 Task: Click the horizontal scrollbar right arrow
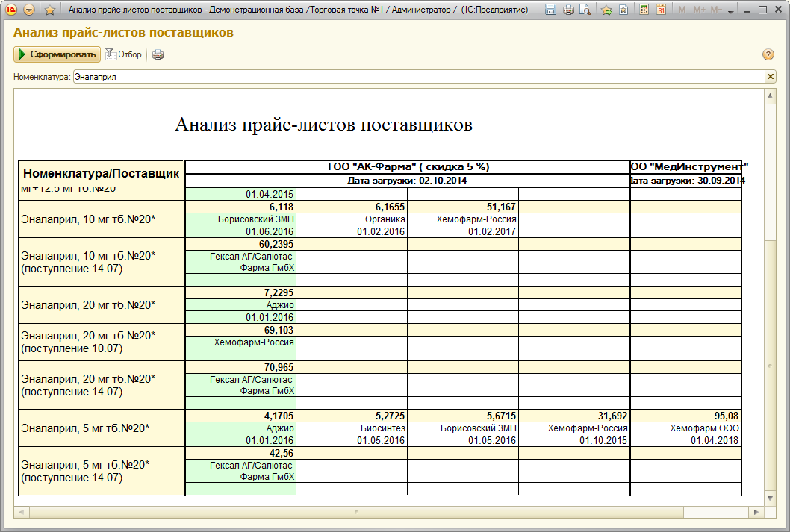[758, 512]
